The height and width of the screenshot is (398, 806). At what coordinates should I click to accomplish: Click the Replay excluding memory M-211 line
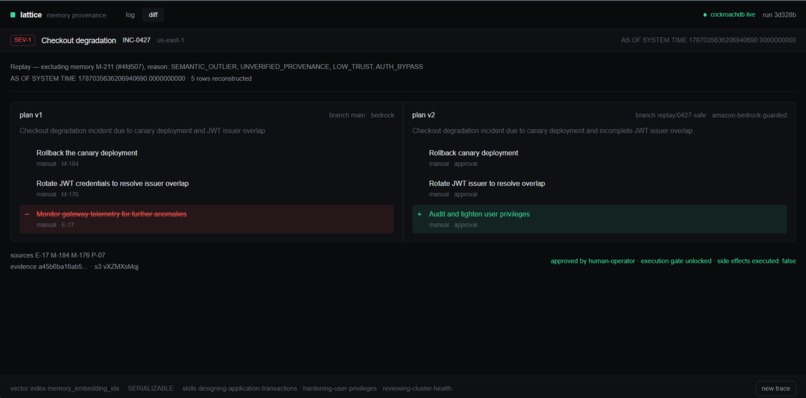point(216,67)
